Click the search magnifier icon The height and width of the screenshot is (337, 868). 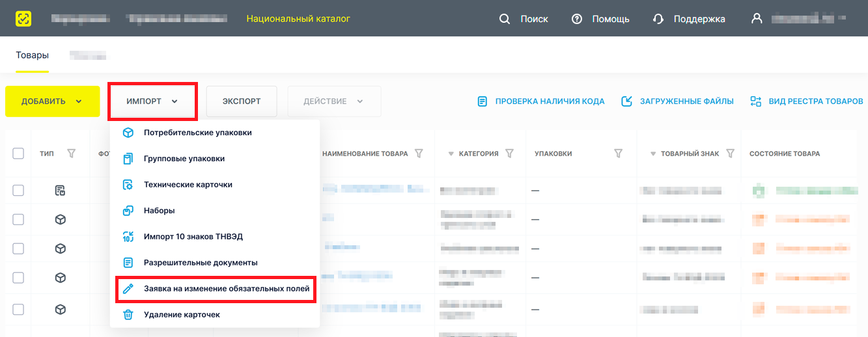coord(505,19)
